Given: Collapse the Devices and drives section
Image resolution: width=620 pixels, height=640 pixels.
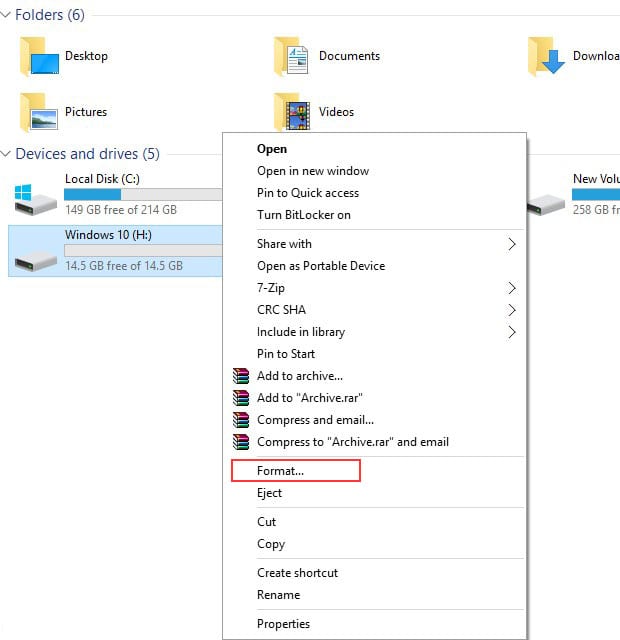Looking at the screenshot, I should [7, 154].
